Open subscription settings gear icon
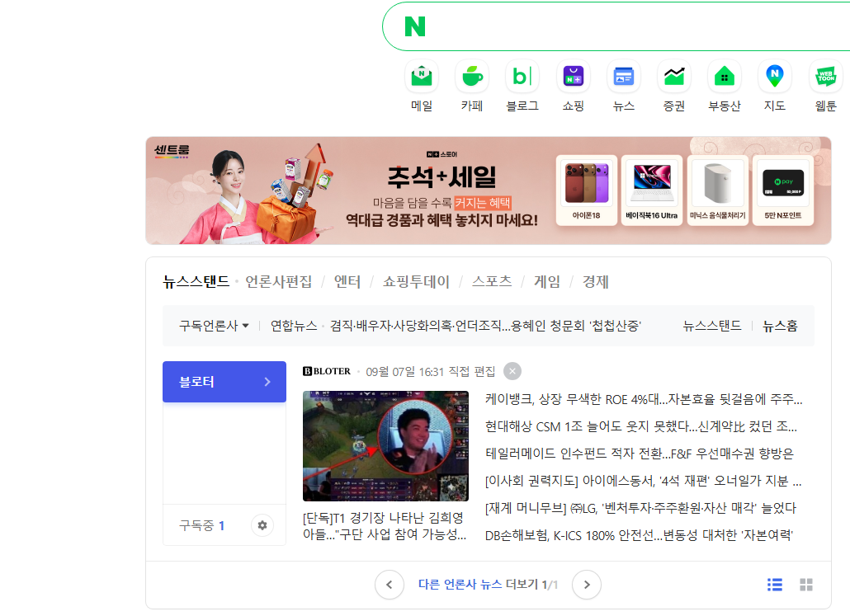 [262, 525]
